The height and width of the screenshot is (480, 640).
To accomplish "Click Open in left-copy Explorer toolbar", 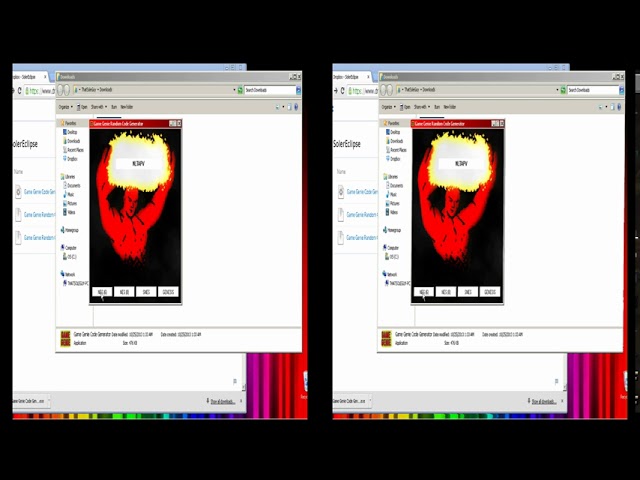I will tap(82, 107).
